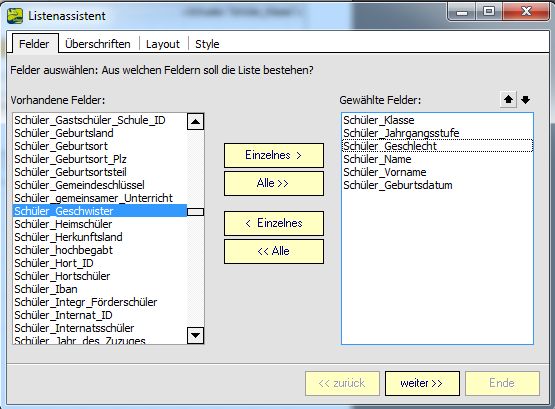Add one field with 'Einzelnes >' button
The width and height of the screenshot is (555, 409).
click(x=274, y=155)
